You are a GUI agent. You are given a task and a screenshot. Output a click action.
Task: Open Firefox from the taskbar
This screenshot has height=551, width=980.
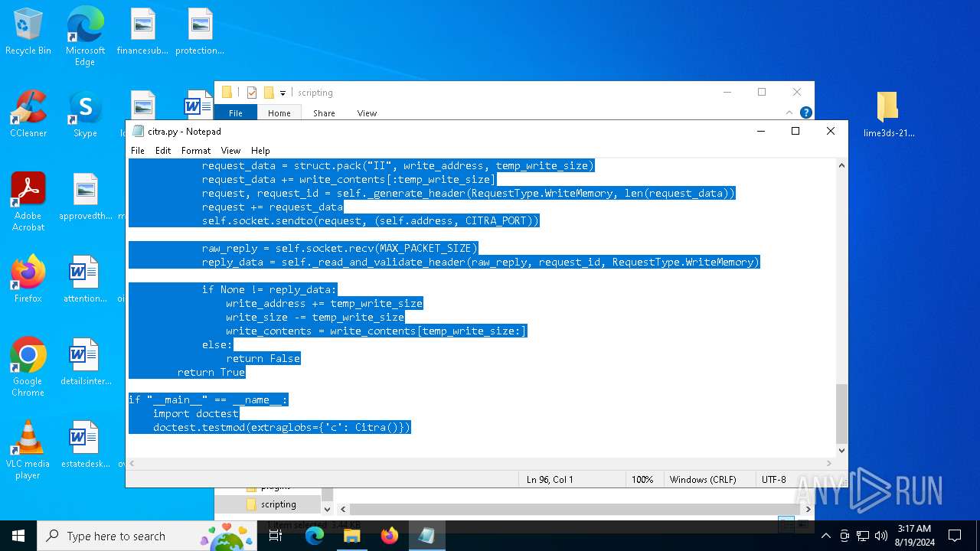(x=390, y=536)
